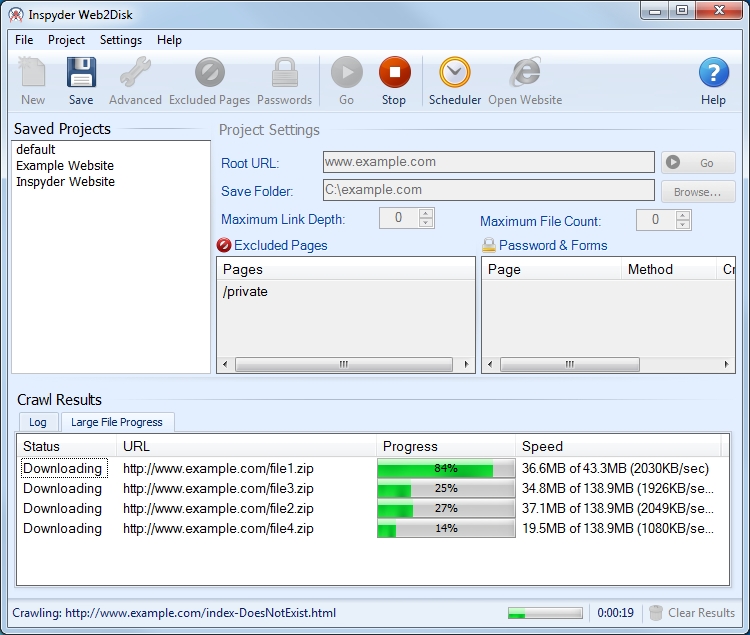Decrease Maximum File Count with down arrow
Image resolution: width=750 pixels, height=635 pixels.
[682, 224]
